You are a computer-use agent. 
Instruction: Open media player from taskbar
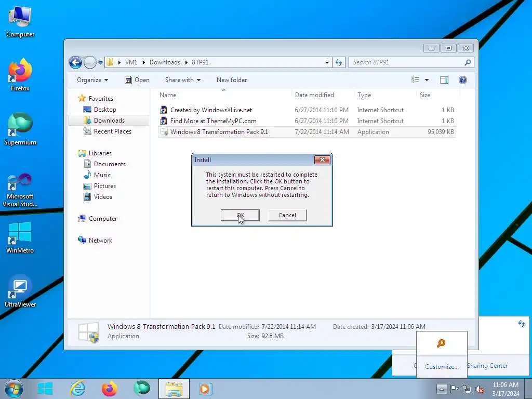(x=205, y=389)
